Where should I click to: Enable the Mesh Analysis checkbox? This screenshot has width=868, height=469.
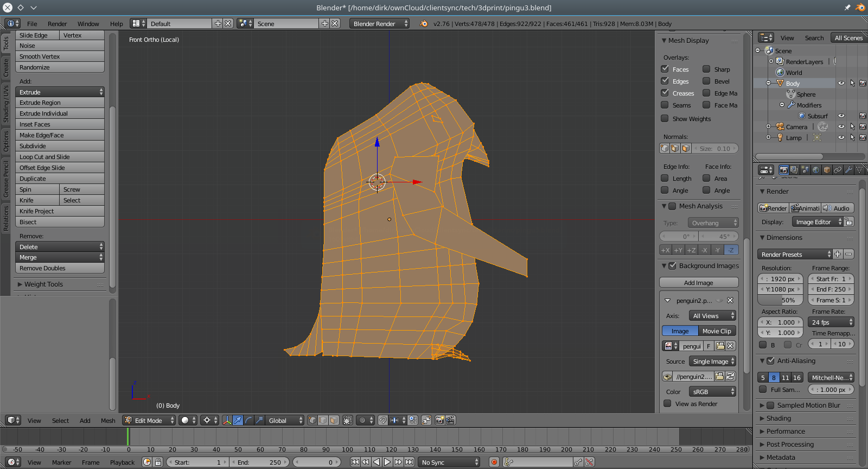coord(672,206)
